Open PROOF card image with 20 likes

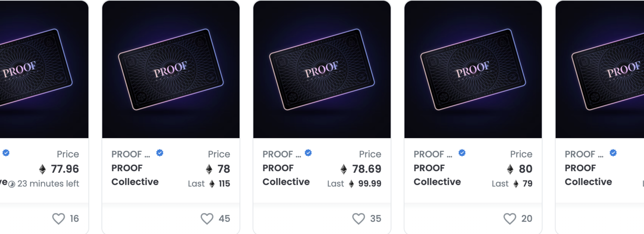click(473, 69)
